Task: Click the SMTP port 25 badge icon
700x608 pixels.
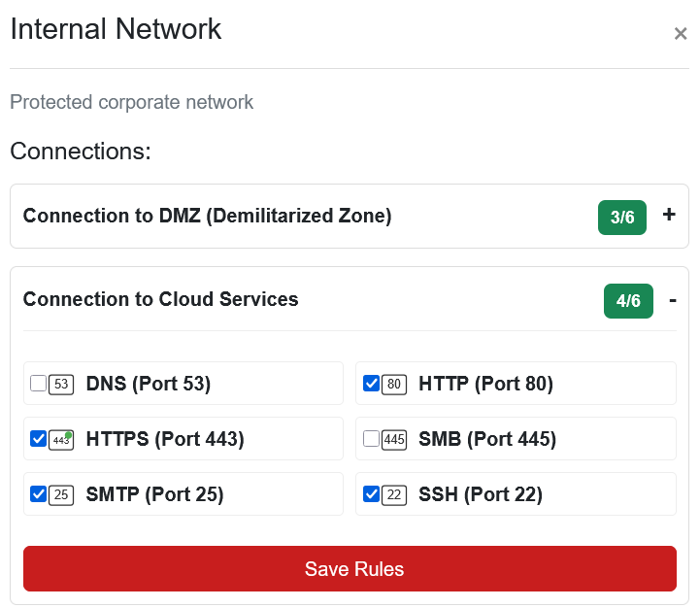Action: coord(61,494)
